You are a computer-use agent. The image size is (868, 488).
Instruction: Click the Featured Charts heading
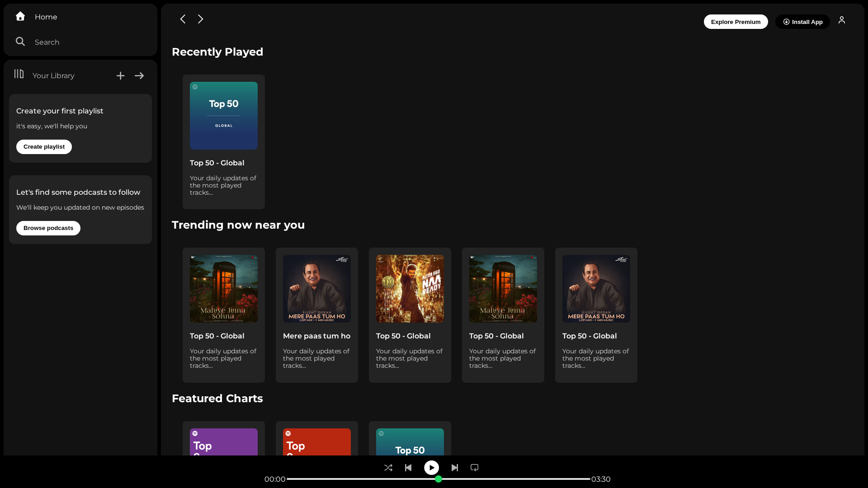[x=217, y=399]
